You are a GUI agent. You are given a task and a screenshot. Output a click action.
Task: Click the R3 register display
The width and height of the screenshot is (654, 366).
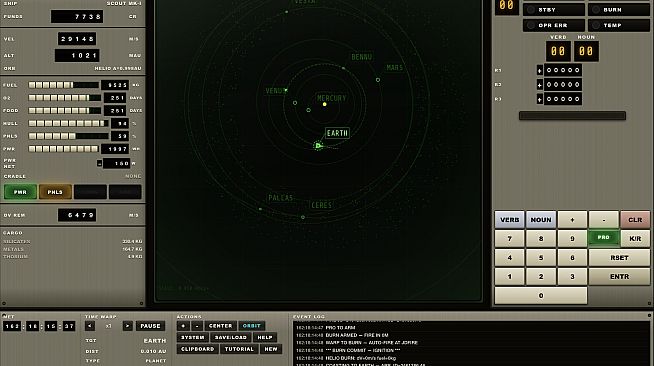(559, 99)
